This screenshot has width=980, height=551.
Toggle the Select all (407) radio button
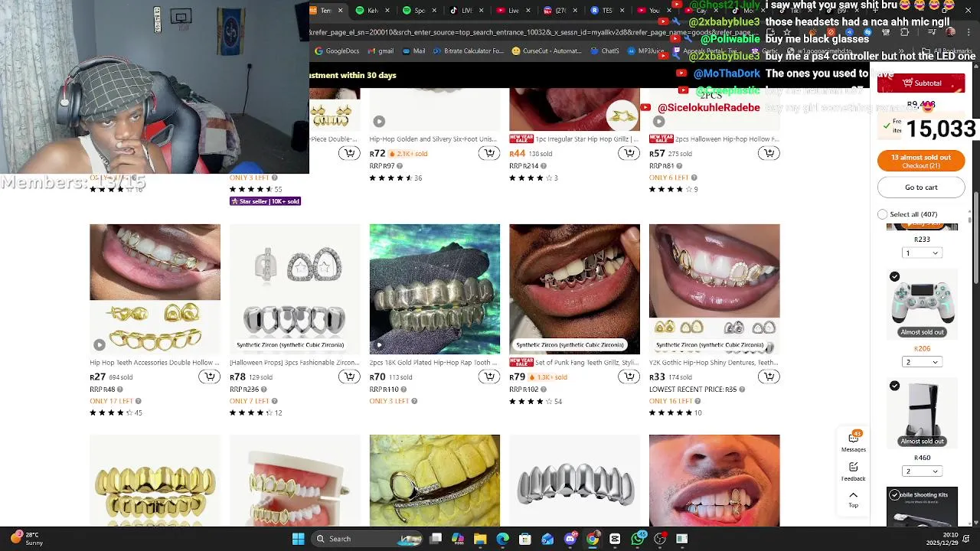click(x=883, y=214)
